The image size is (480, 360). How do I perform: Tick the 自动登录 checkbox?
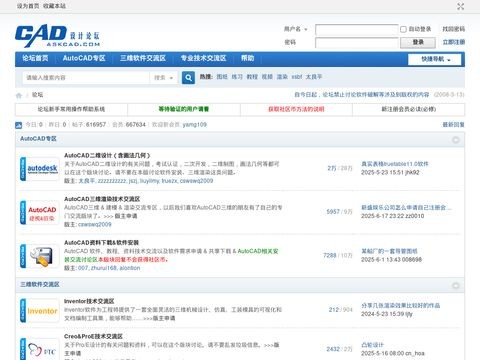point(403,29)
